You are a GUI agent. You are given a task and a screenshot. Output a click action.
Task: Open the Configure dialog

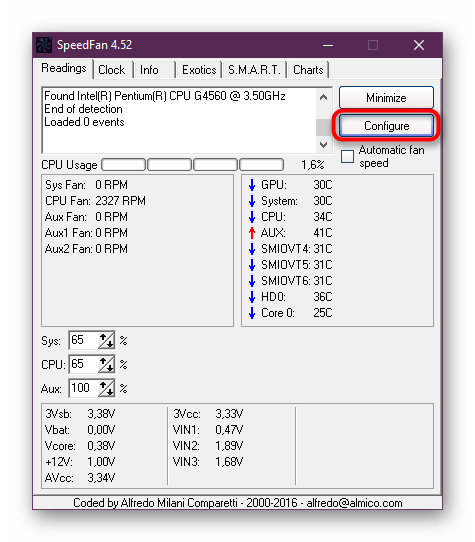tap(386, 126)
